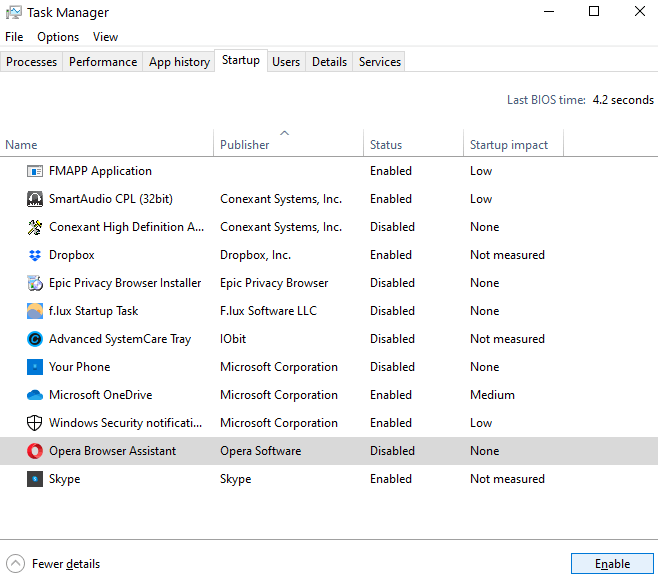This screenshot has width=658, height=586.
Task: Click the SmartAudio CPL headphone icon
Action: click(x=35, y=199)
